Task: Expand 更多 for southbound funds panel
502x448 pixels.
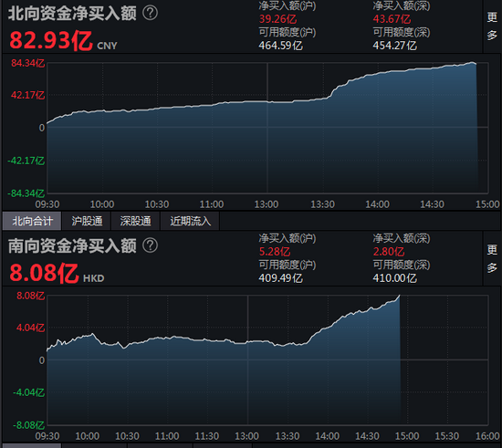Action: (492, 258)
